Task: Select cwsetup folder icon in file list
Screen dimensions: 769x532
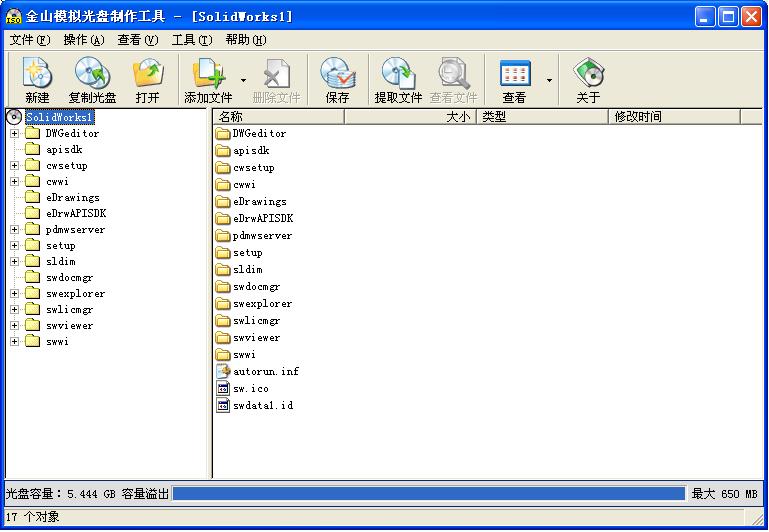Action: [x=223, y=168]
